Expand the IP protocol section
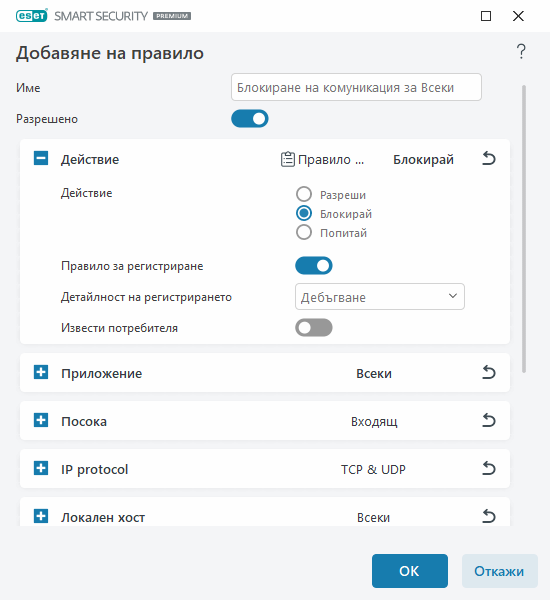This screenshot has width=550, height=600. [41, 468]
